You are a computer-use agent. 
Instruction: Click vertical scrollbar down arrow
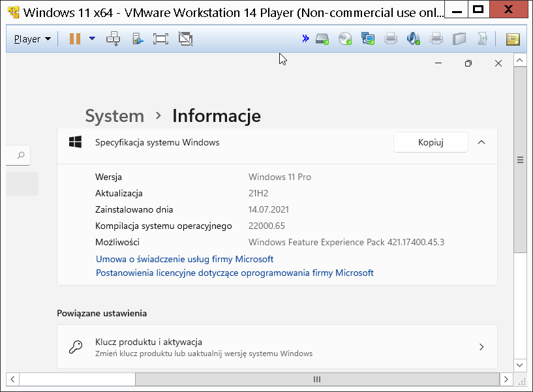[520, 365]
